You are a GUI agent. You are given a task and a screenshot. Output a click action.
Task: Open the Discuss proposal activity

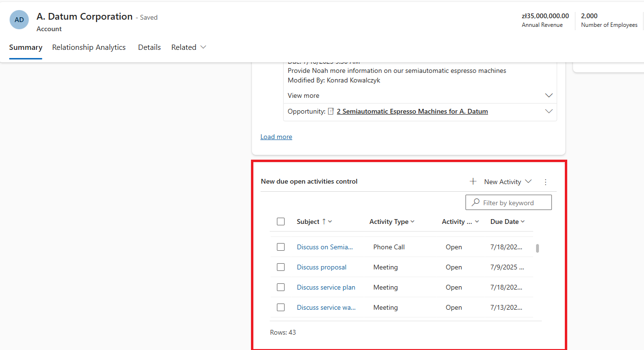(x=322, y=267)
